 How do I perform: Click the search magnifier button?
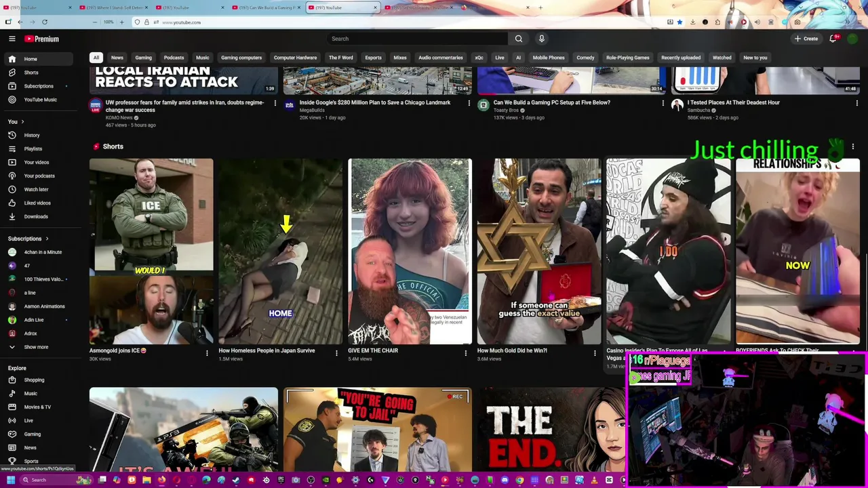519,39
